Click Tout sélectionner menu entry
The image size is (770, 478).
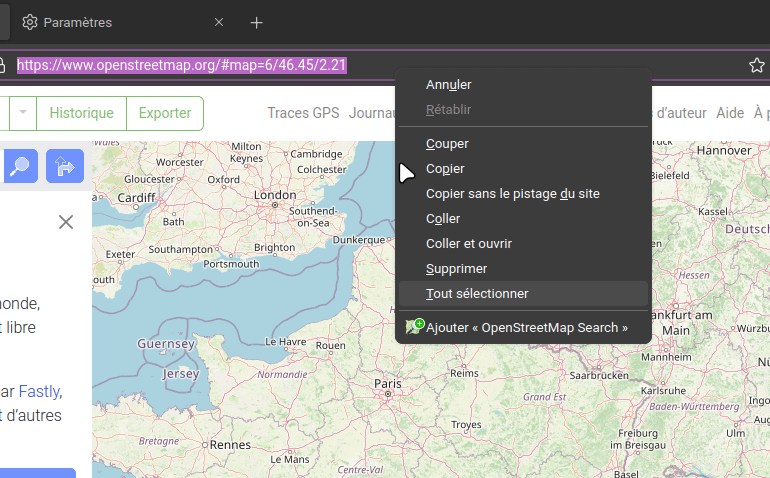tap(477, 294)
